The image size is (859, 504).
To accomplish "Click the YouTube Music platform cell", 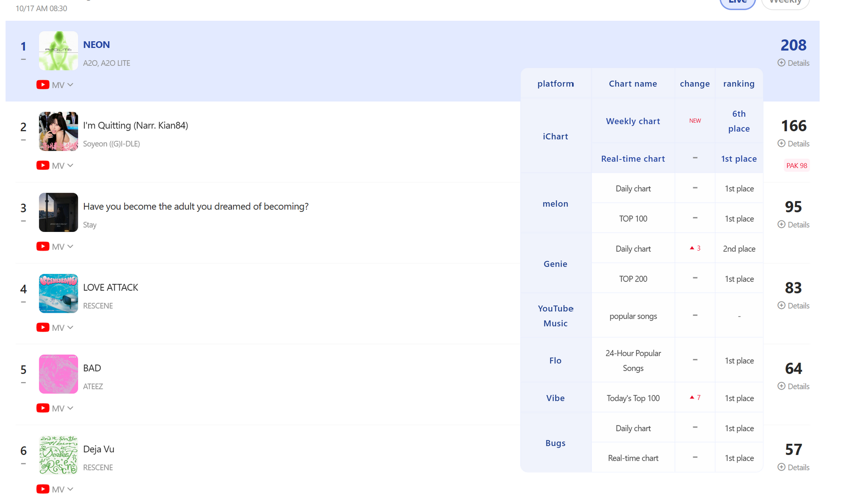I will (556, 316).
